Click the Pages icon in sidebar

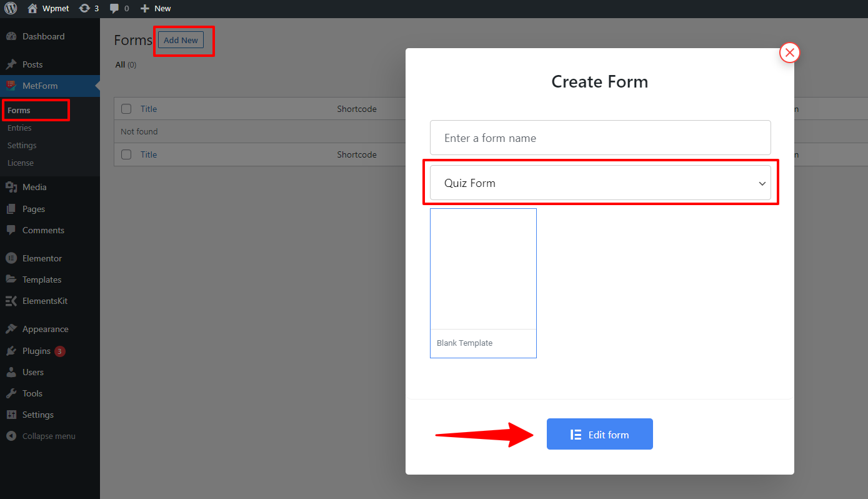[11, 209]
